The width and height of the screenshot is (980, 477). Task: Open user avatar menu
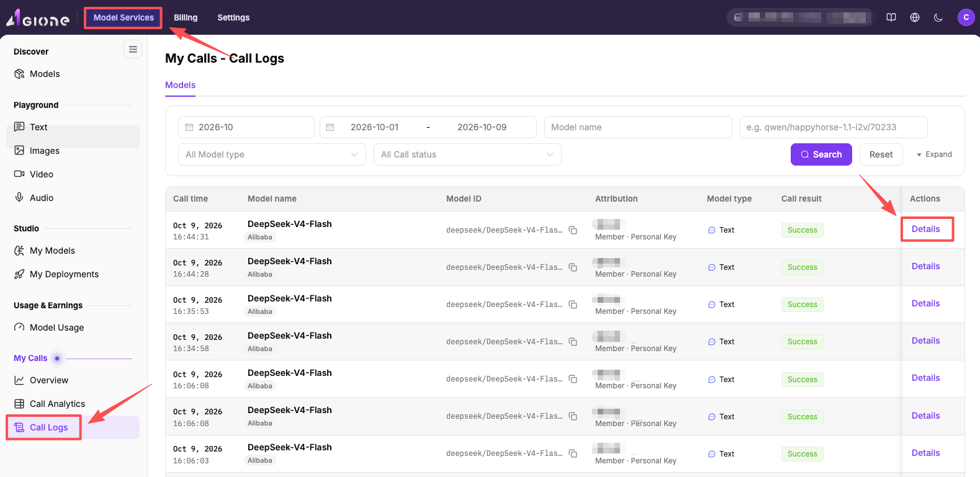[x=966, y=17]
